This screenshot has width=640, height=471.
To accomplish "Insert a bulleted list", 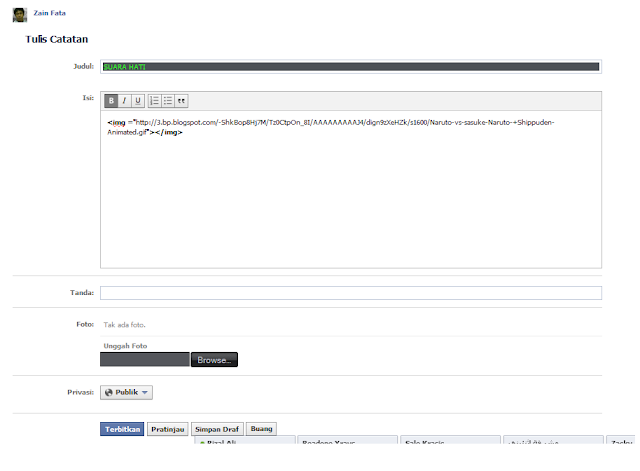I will [168, 101].
